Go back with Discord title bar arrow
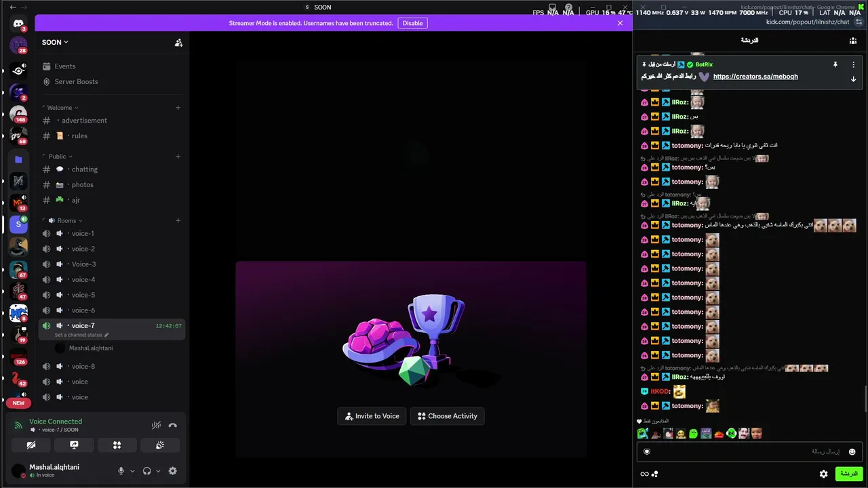The height and width of the screenshot is (488, 868). click(12, 7)
